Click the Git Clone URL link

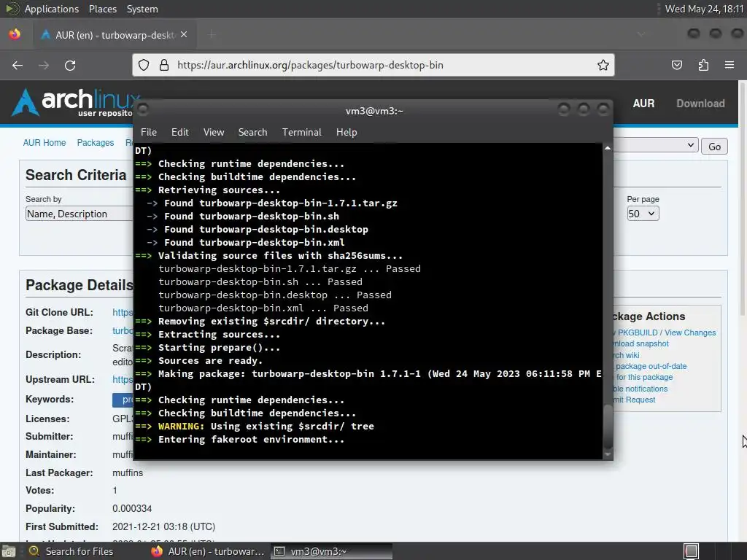tap(123, 312)
